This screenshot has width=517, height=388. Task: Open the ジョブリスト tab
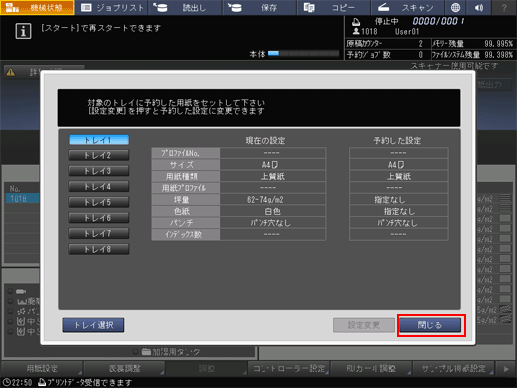click(112, 7)
